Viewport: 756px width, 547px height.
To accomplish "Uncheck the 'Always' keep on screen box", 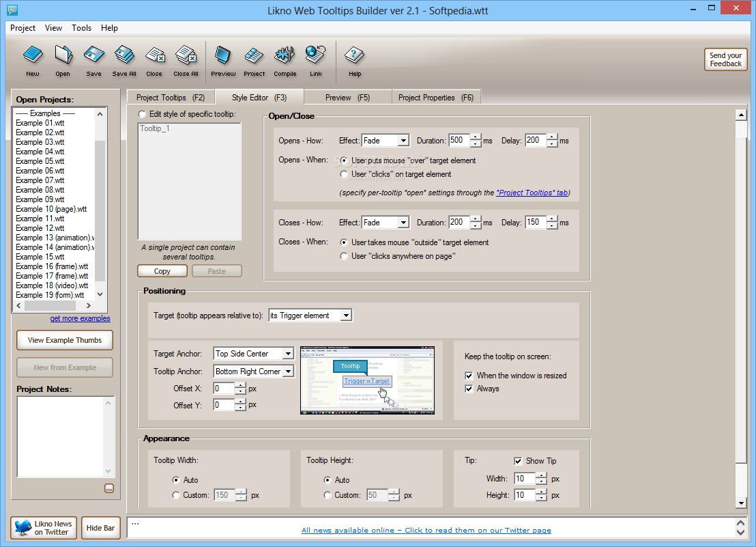I will coord(469,389).
